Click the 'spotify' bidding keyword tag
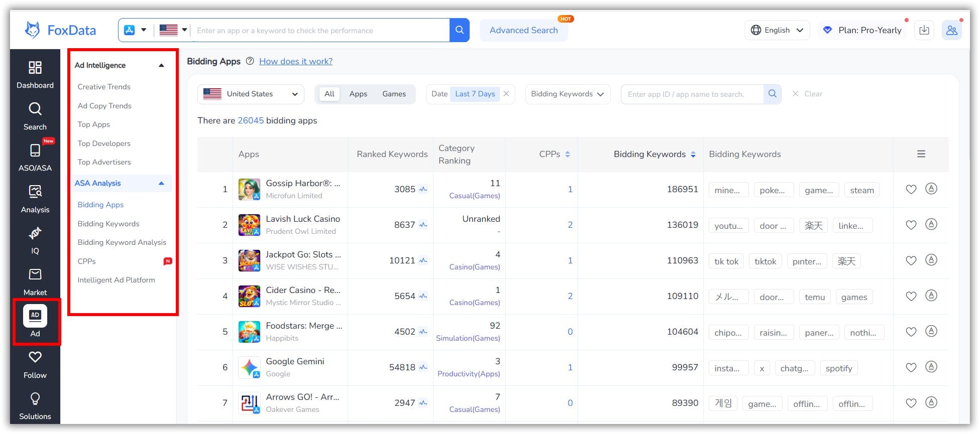Screen dimensions: 980x434 (839, 368)
